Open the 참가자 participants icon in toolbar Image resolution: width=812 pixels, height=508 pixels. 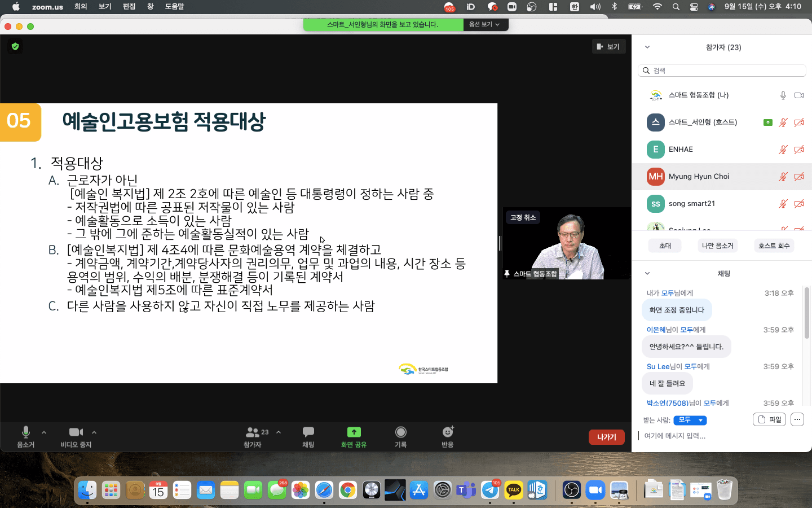(x=253, y=432)
